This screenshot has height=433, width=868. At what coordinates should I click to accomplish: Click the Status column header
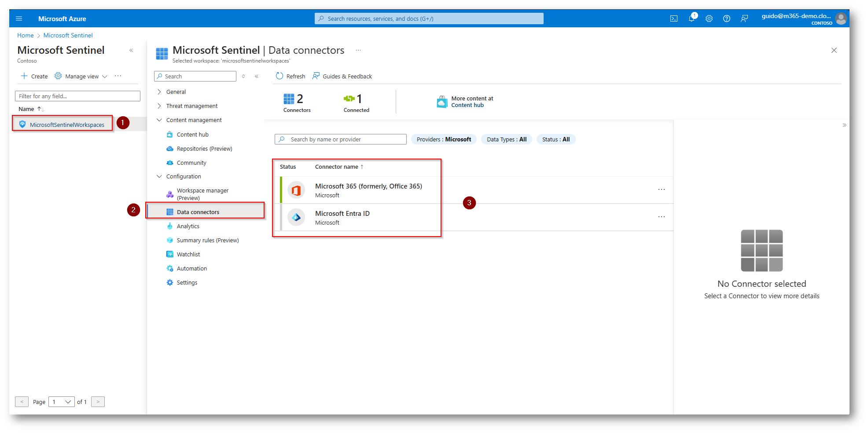(x=288, y=167)
